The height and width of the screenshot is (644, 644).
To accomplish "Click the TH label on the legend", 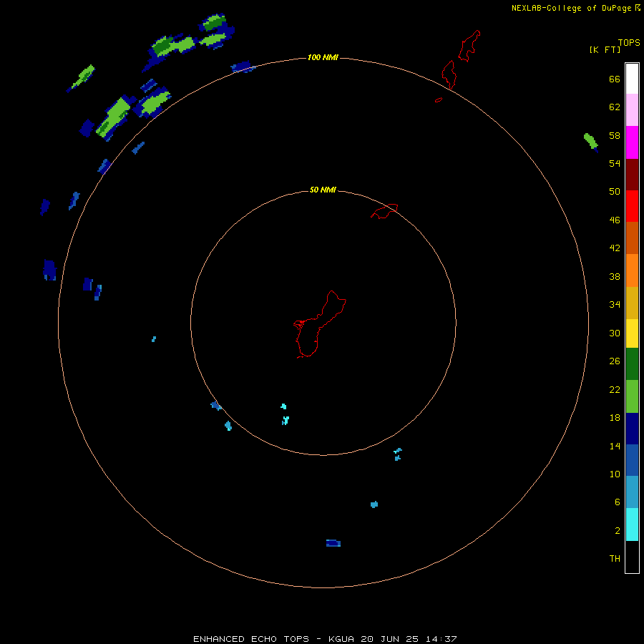I will coord(615,559).
